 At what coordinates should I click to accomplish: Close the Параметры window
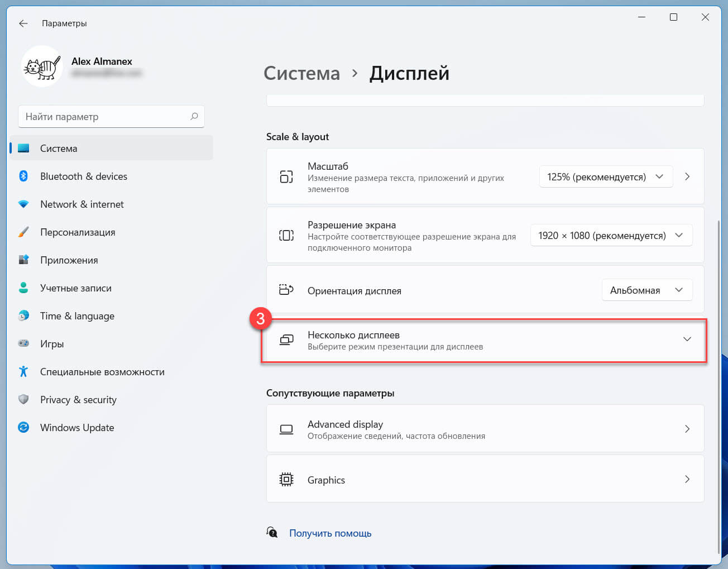coord(706,17)
